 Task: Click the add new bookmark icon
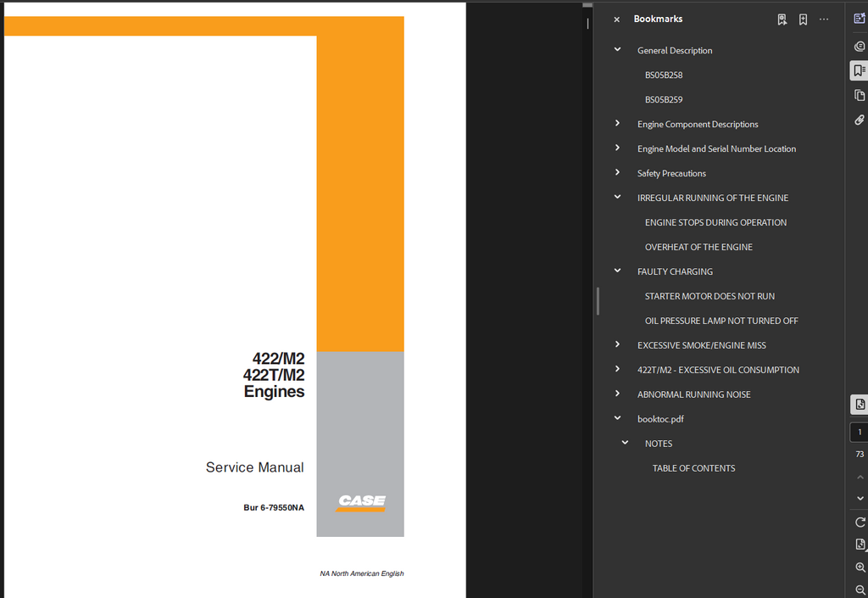click(803, 20)
